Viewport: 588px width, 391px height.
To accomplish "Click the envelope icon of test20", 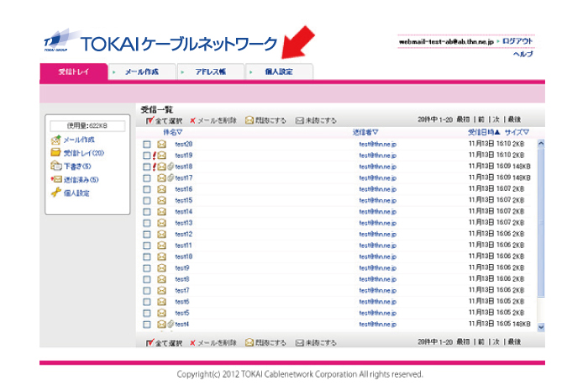I will 161,144.
